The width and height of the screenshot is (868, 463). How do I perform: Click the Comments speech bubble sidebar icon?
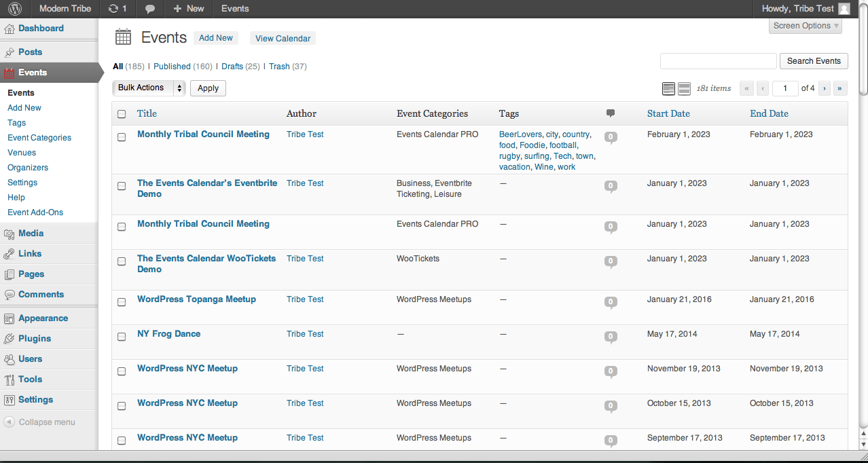[x=10, y=295]
